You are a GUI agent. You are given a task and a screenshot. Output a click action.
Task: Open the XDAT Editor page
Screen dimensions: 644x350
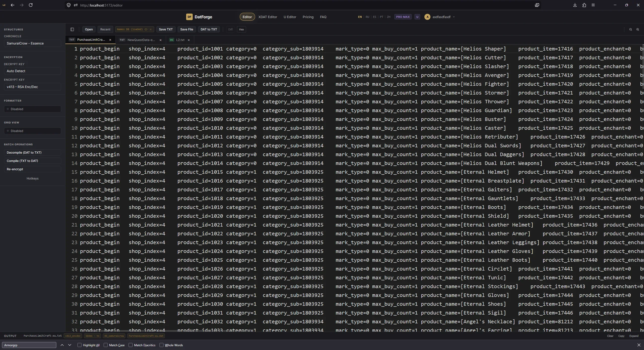pos(268,17)
